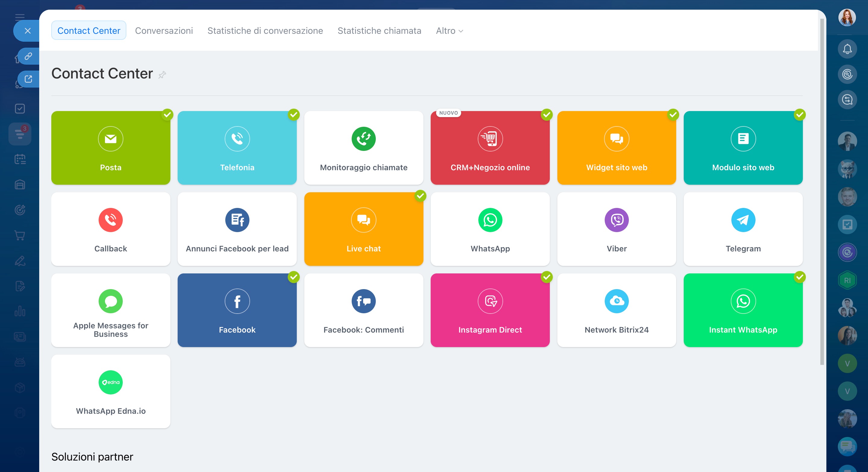Open Statistiche di conversazione tab
The width and height of the screenshot is (868, 472).
point(265,31)
